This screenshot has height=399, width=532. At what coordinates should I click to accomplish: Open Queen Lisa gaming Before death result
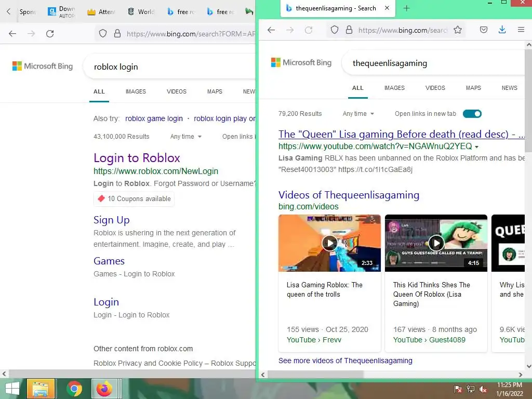(x=402, y=135)
